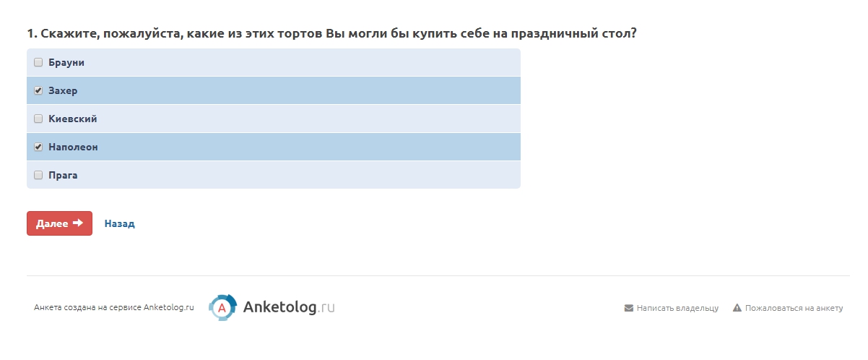Image resolution: width=868 pixels, height=360 pixels.
Task: Click the Брауни option label text
Action: 66,63
